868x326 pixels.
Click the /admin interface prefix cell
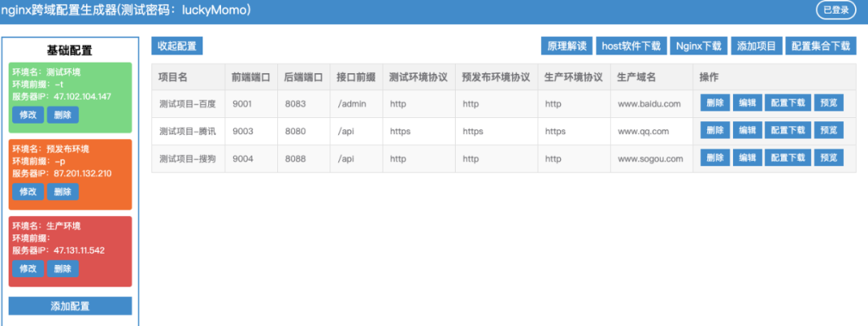pos(356,104)
